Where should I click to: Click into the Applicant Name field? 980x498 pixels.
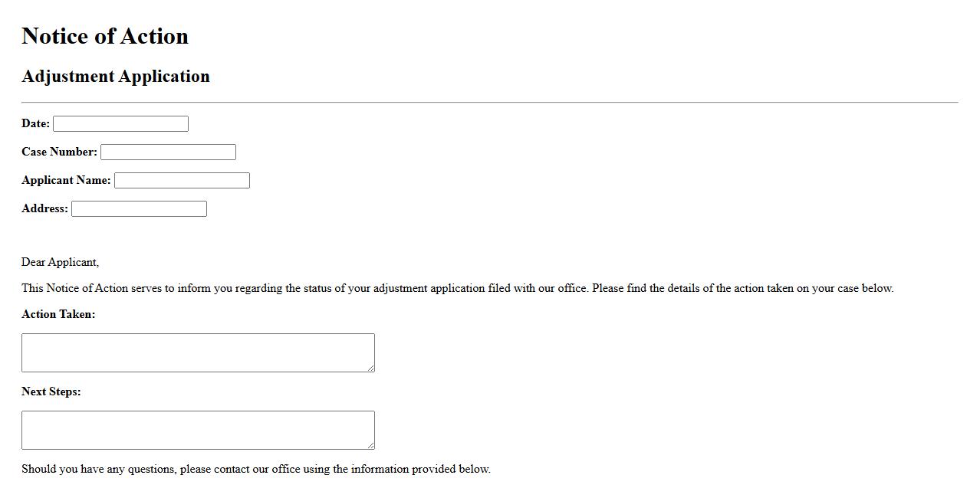pyautogui.click(x=182, y=181)
